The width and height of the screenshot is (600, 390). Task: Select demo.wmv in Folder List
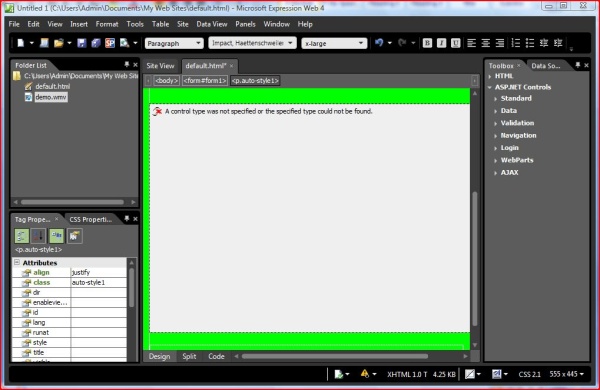click(51, 97)
